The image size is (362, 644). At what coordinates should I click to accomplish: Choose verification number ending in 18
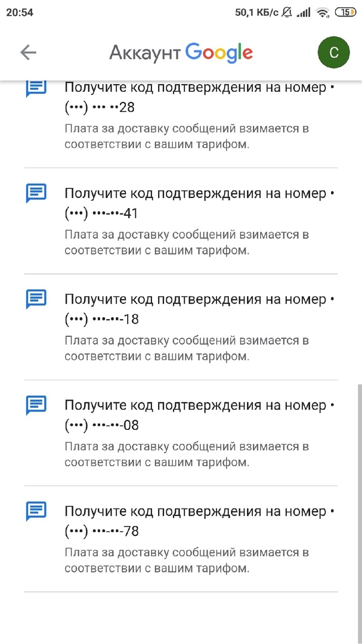click(x=197, y=309)
